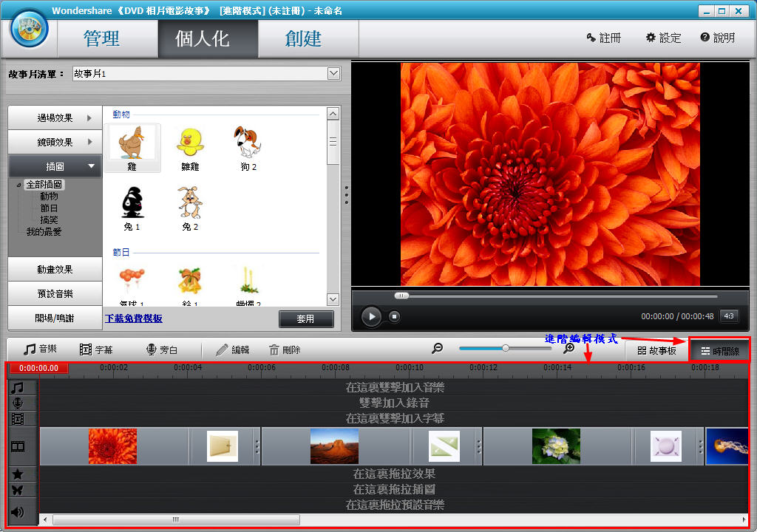The width and height of the screenshot is (757, 532).
Task: Click the microphone recording track icon
Action: [18, 403]
